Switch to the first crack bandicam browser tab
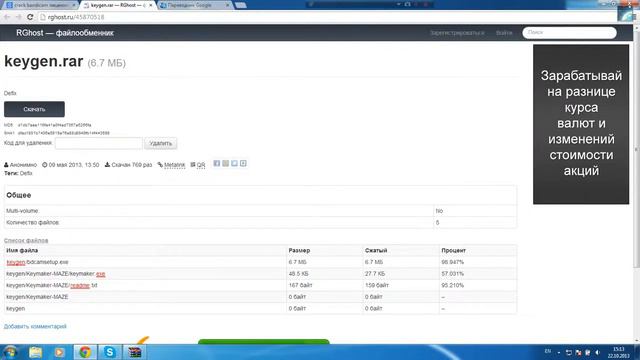 click(40, 5)
